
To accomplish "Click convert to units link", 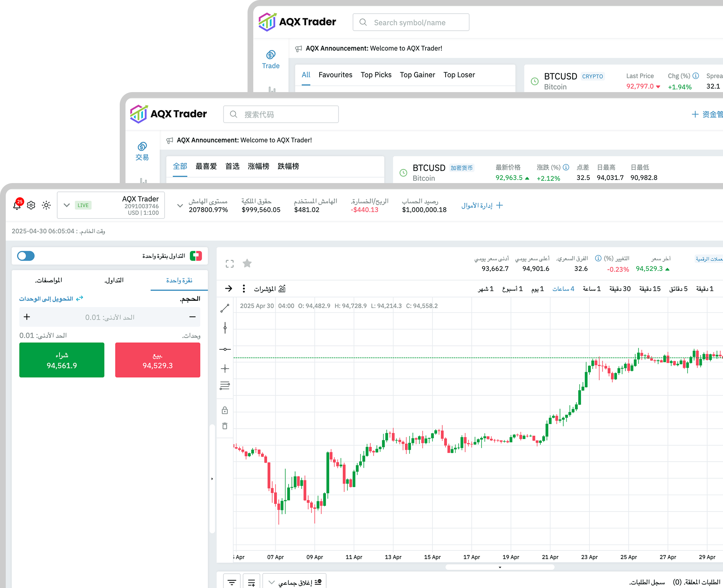I will click(x=51, y=299).
